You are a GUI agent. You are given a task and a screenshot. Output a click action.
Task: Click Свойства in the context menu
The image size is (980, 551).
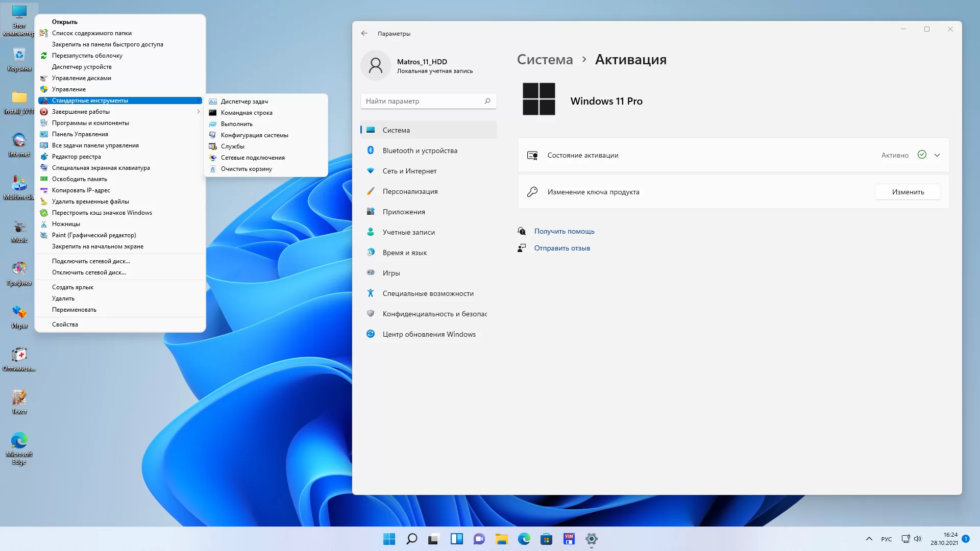point(65,324)
